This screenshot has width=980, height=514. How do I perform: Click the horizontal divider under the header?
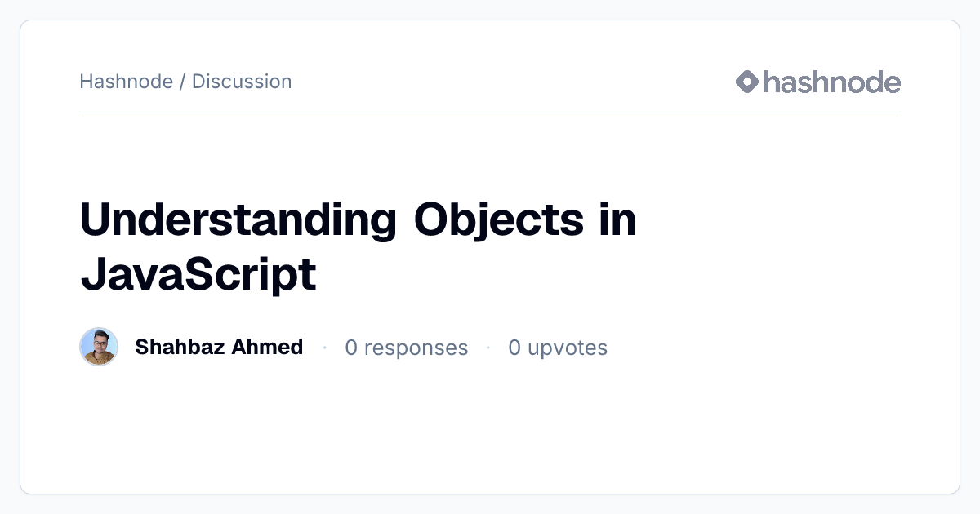(x=490, y=113)
